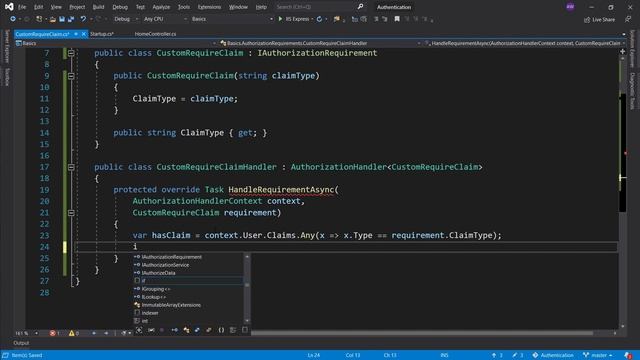Open the File menu
Screen dimensions: 640x360
tap(22, 7)
